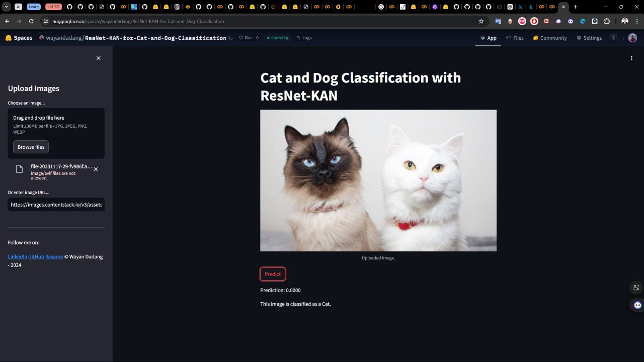This screenshot has width=644, height=362.
Task: Open the assistant bubble icon bottom right
Action: click(x=636, y=305)
